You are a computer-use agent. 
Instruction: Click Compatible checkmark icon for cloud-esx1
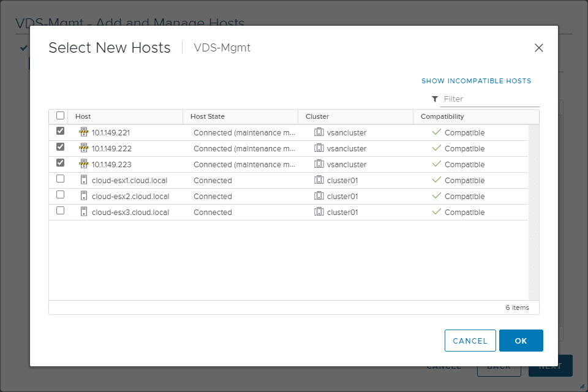(436, 180)
